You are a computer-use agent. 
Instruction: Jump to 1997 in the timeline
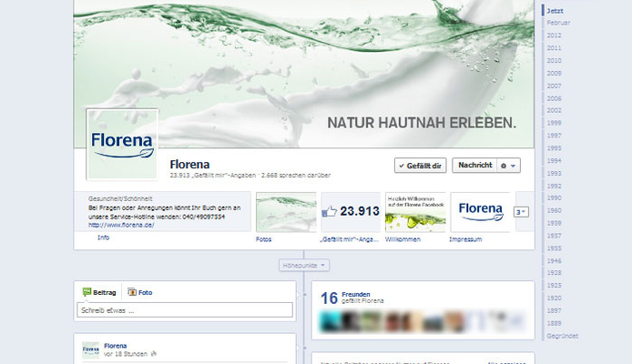[x=554, y=136]
